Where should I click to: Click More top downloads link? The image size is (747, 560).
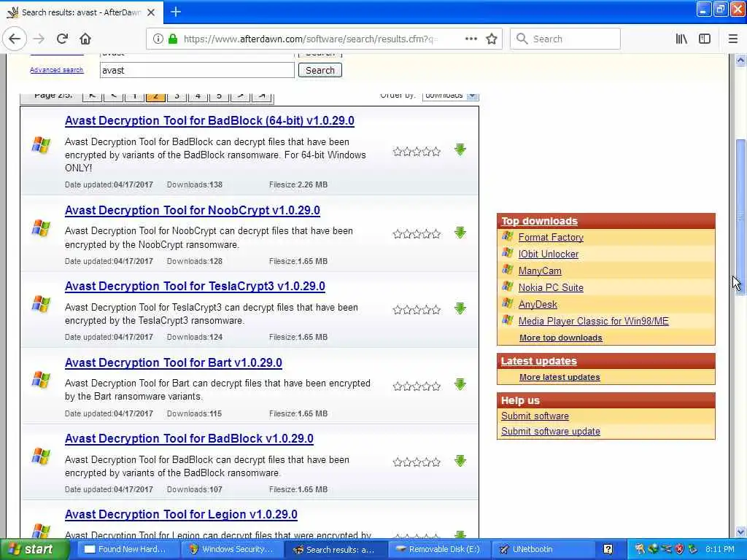561,338
